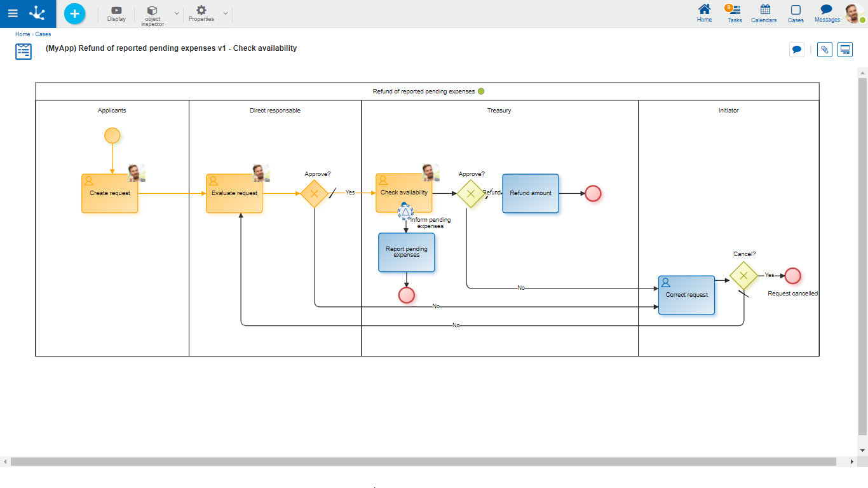Click the green status dot on process title
This screenshot has width=868, height=488.
tap(481, 91)
